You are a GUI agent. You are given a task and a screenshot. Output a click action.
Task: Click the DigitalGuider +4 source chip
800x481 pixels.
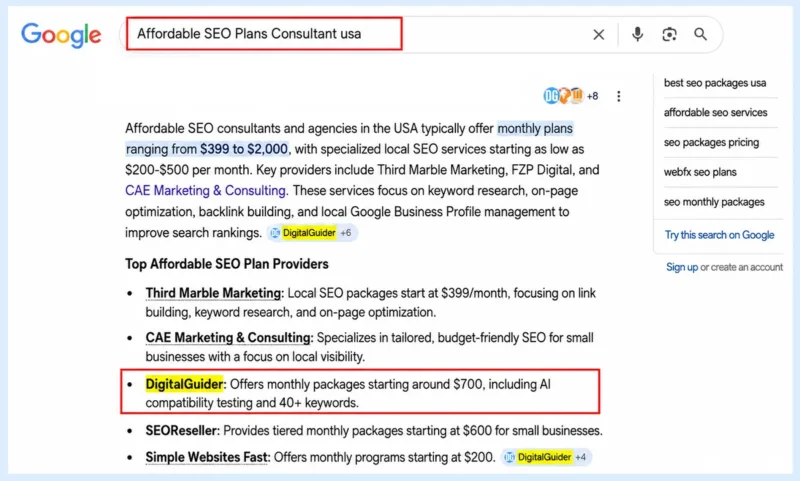(x=546, y=457)
